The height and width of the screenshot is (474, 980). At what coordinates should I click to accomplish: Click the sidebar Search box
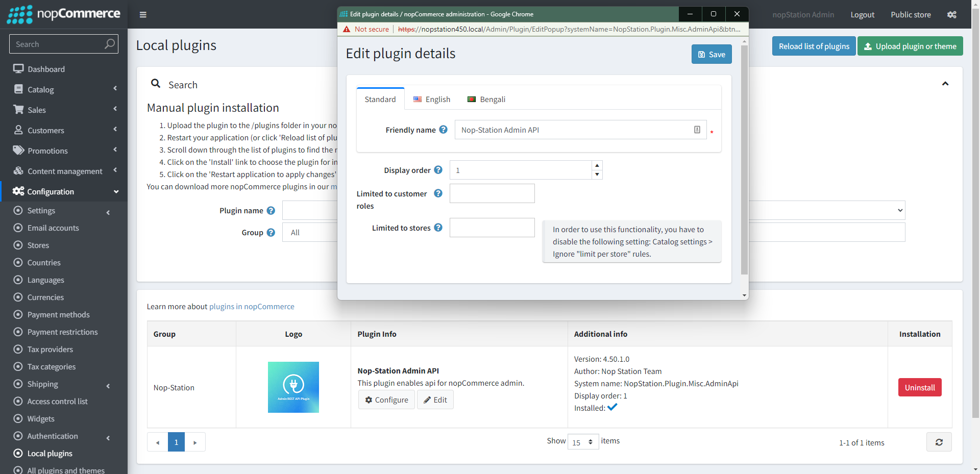tap(56, 44)
